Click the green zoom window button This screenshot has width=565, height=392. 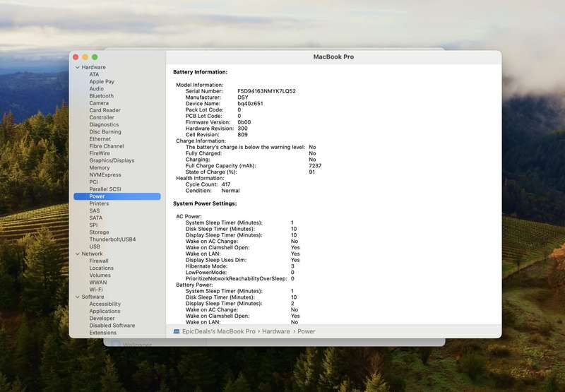tap(95, 57)
